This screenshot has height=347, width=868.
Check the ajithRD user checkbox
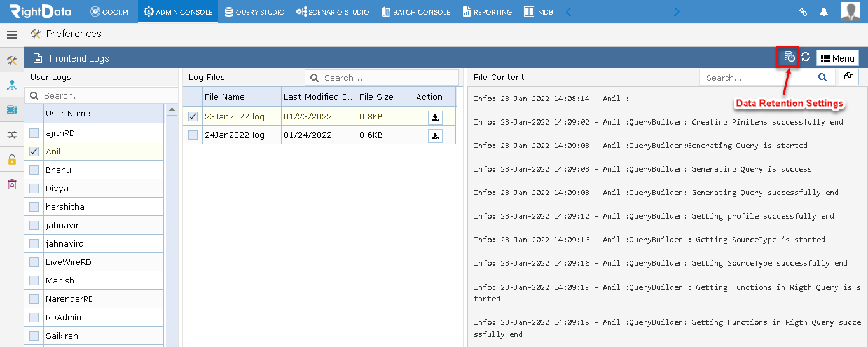[x=34, y=133]
